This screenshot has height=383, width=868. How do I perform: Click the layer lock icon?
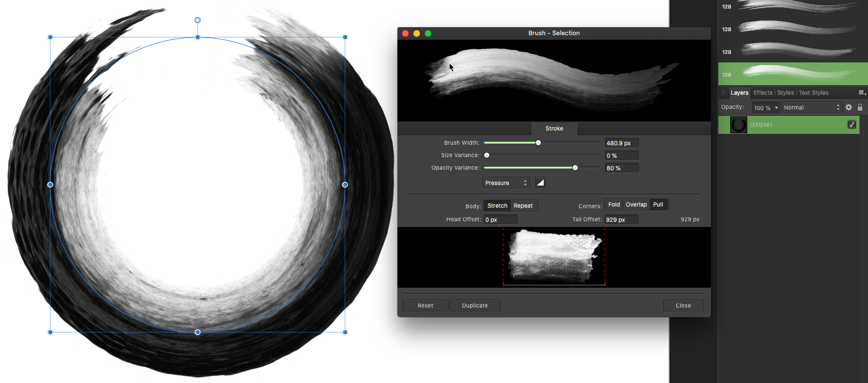[x=859, y=107]
